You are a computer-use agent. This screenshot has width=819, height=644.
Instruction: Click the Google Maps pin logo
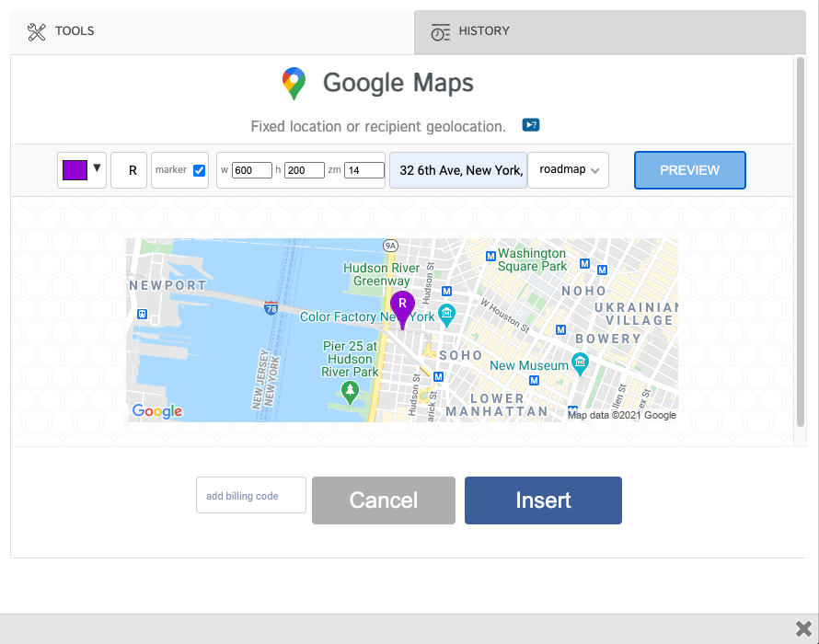[x=294, y=83]
